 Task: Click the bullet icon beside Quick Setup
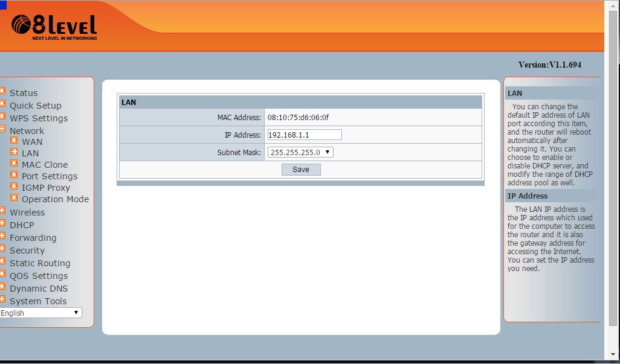click(x=2, y=104)
